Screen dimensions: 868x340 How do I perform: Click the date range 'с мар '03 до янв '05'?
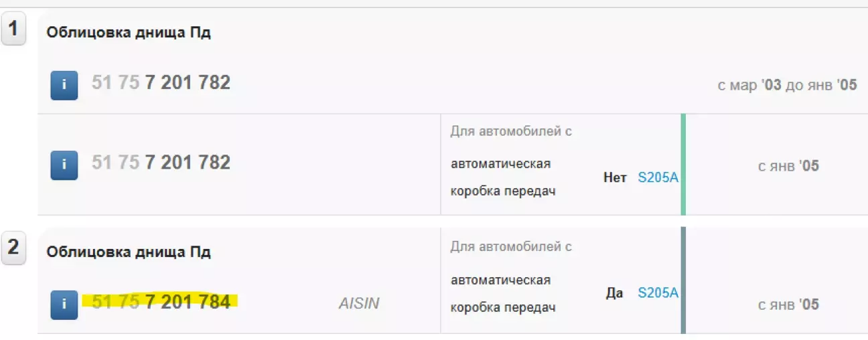pos(787,86)
